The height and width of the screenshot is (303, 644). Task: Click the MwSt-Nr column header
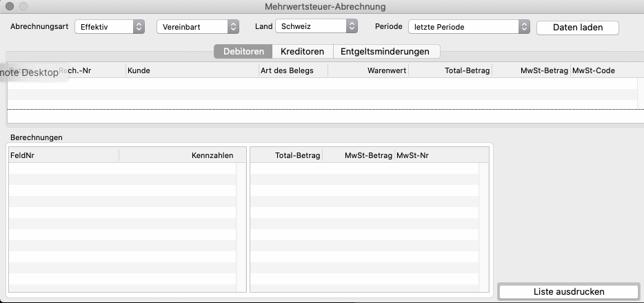pos(434,156)
